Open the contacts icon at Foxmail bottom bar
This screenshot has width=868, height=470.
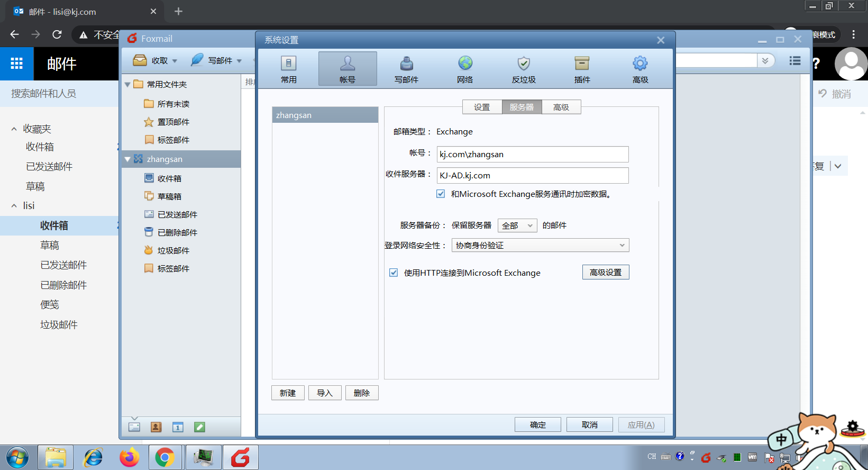[156, 427]
